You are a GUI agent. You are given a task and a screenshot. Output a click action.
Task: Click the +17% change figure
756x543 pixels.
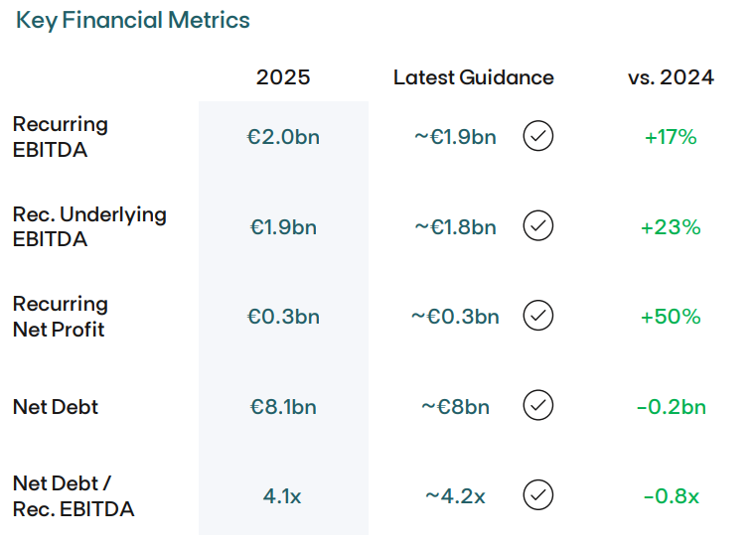671,137
